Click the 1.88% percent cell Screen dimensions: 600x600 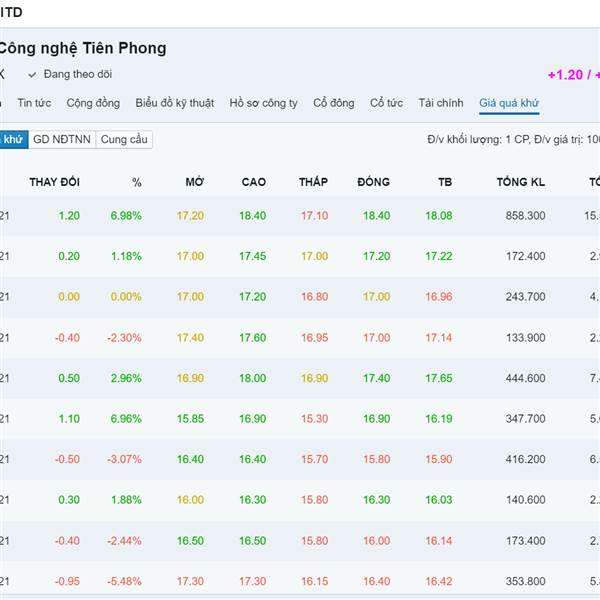pos(126,499)
